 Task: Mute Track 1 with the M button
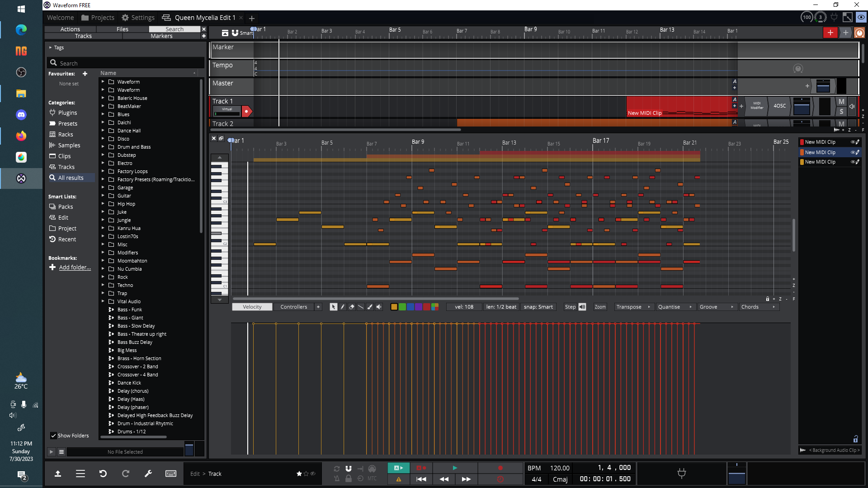(x=841, y=102)
